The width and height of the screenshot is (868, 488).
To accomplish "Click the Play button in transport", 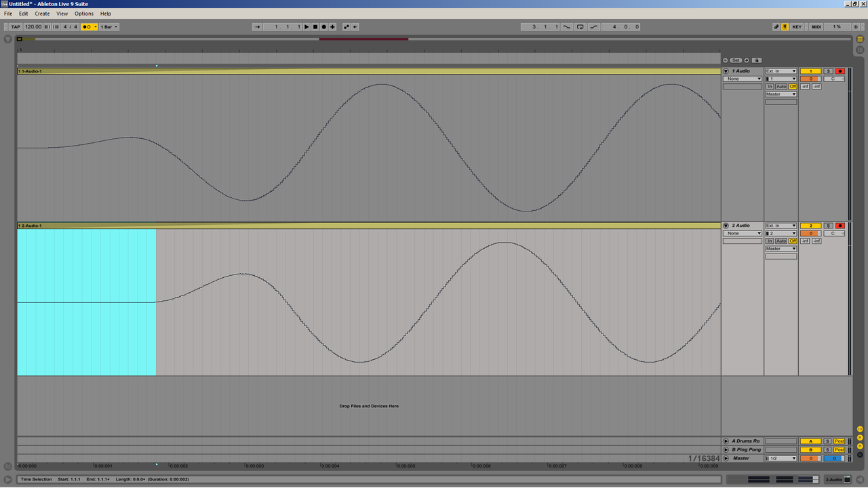I will coord(307,27).
